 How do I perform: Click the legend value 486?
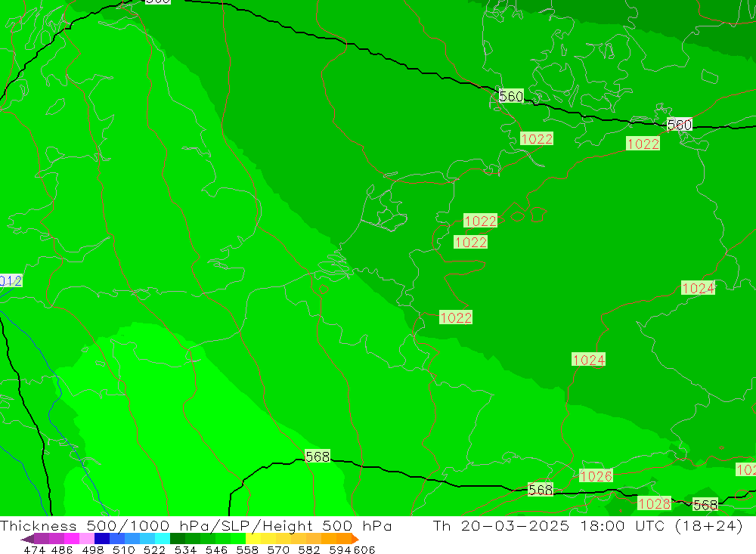(61, 549)
